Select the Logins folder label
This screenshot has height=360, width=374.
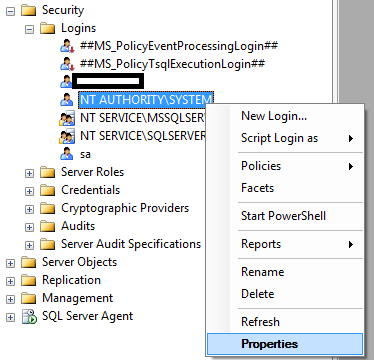point(78,28)
